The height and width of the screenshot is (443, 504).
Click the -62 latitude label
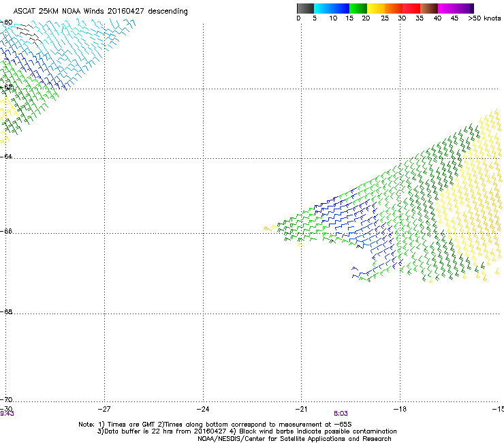coord(6,87)
